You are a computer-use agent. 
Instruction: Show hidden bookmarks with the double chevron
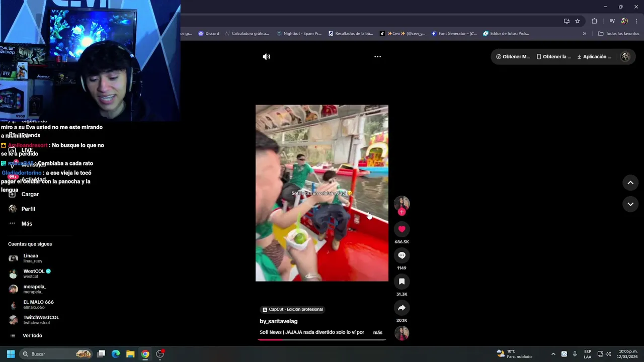pyautogui.click(x=584, y=34)
